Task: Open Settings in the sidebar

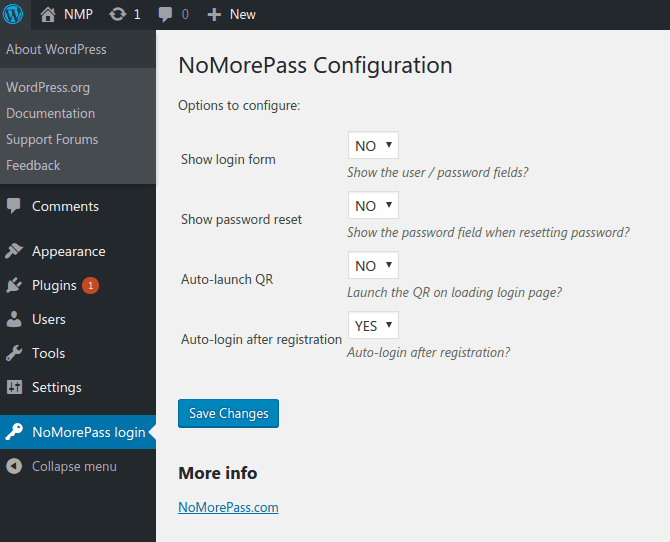Action: click(56, 387)
